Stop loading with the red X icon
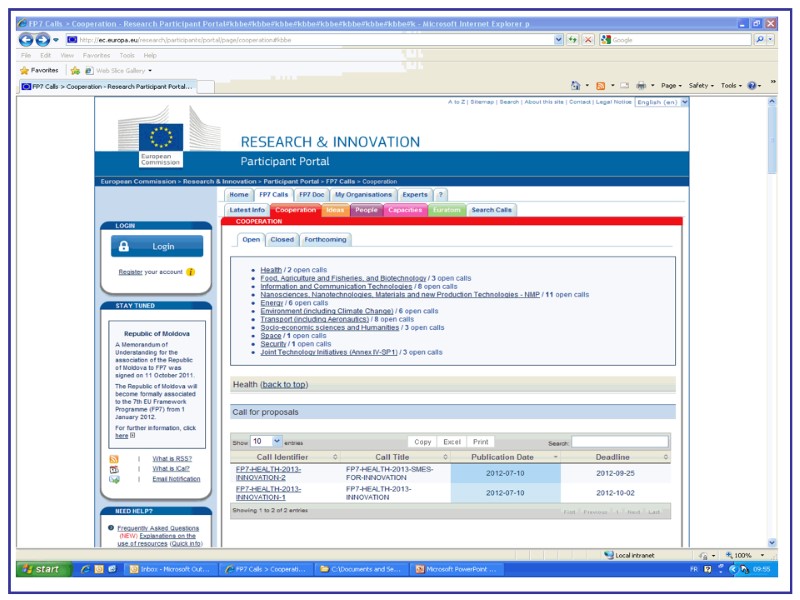 (x=588, y=39)
